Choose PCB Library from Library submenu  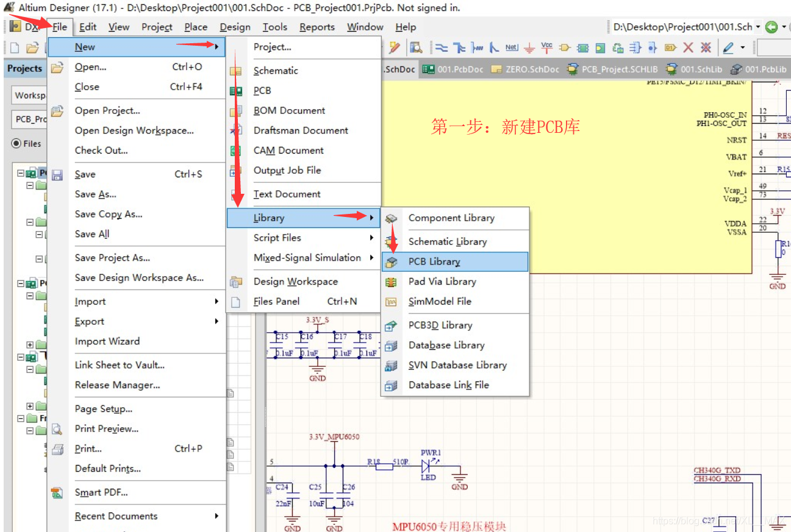click(454, 261)
